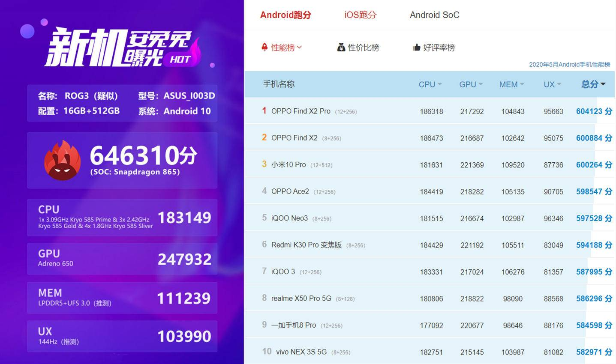Click the ASUS_I003D model text
The image size is (616, 364).
(189, 96)
